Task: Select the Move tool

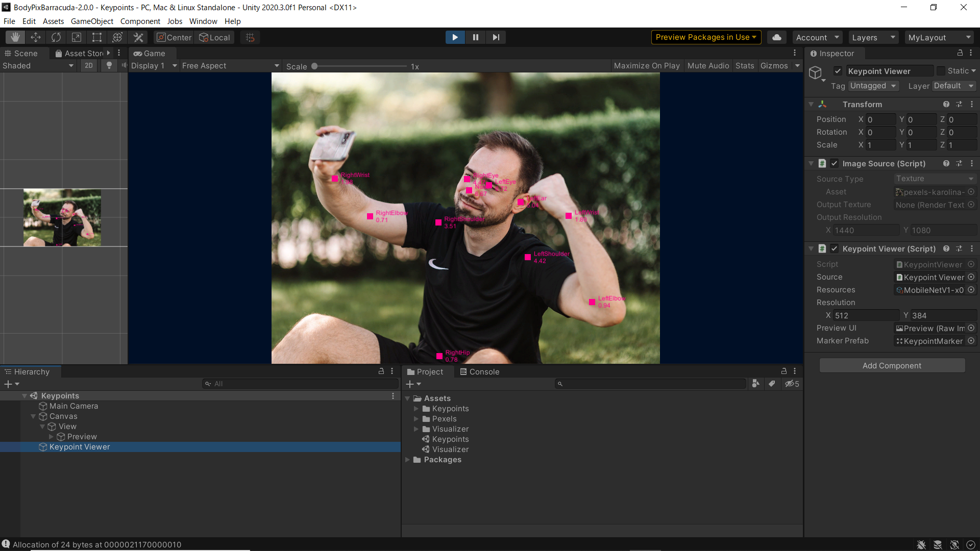Action: (36, 37)
